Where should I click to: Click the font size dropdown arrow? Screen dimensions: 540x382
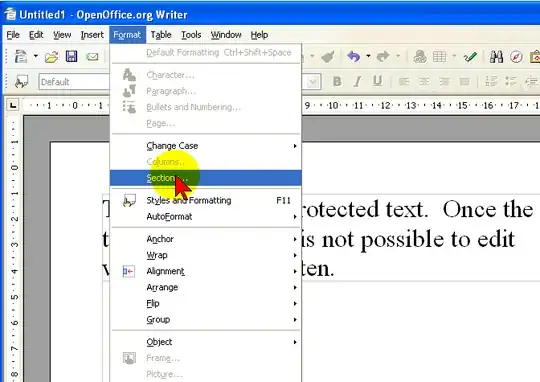[x=313, y=82]
